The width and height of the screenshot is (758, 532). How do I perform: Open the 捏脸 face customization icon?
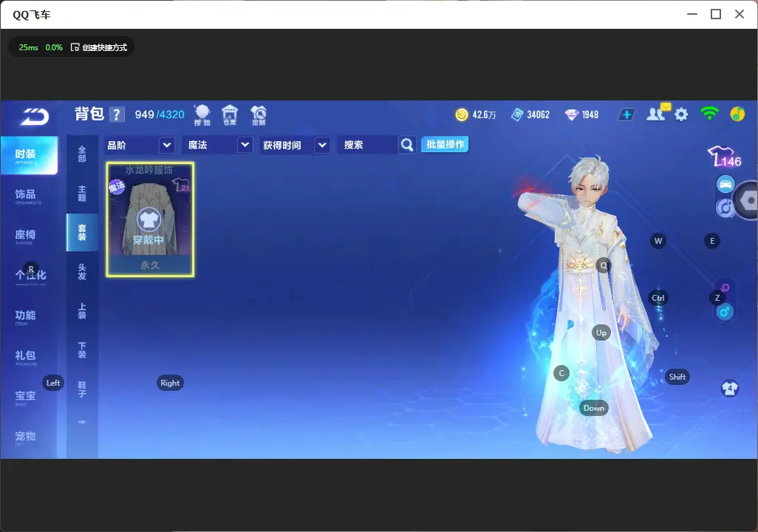tap(202, 115)
